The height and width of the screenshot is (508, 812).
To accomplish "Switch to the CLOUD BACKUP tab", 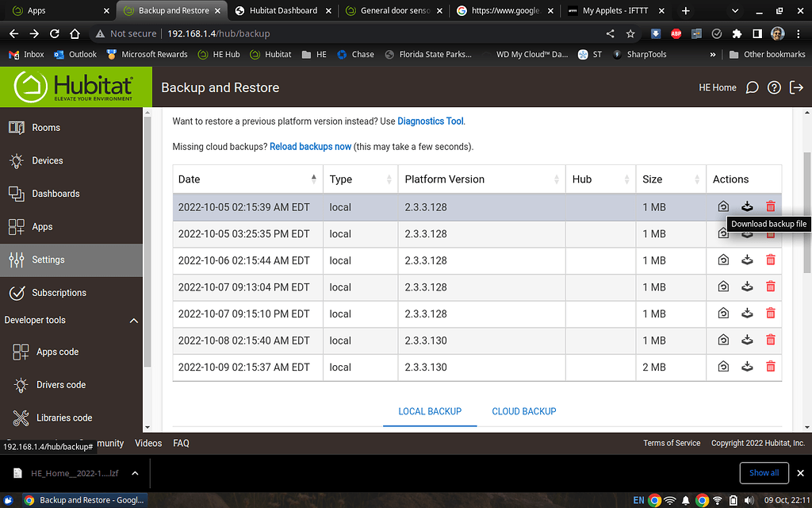I will click(523, 411).
